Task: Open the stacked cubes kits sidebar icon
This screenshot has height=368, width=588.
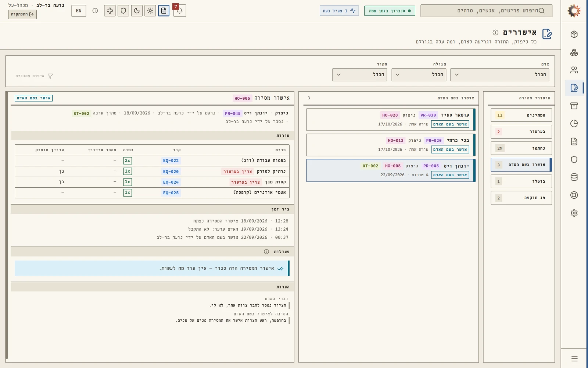Action: 574,52
